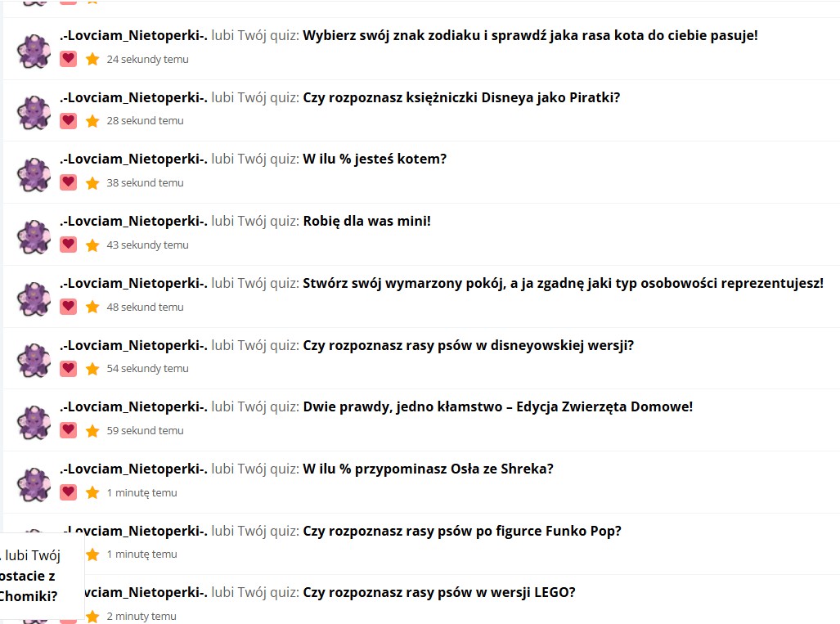840x624 pixels.
Task: Click the popup notification mentioning "Chomiki"
Action: pos(41,576)
